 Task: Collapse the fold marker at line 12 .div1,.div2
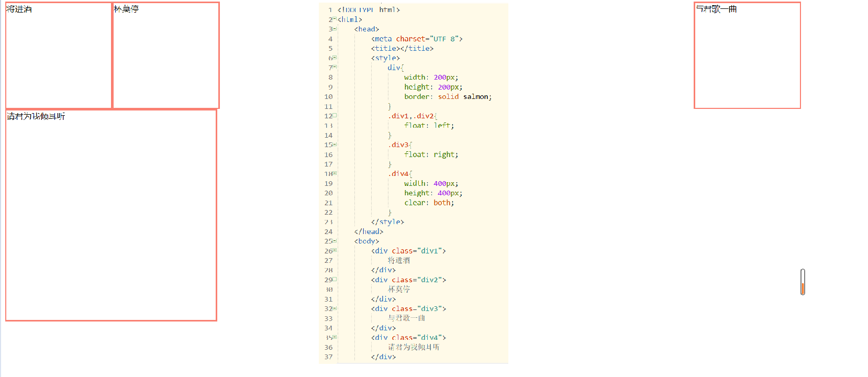(335, 115)
